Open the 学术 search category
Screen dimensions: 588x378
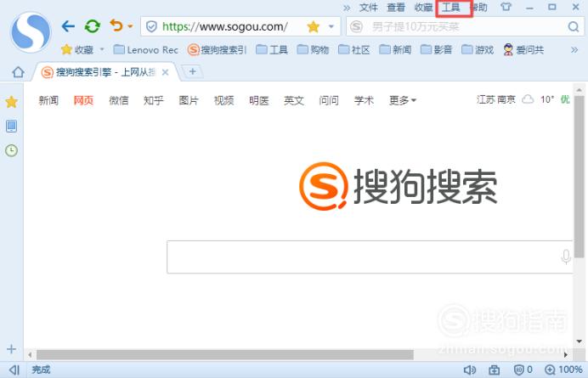[364, 100]
